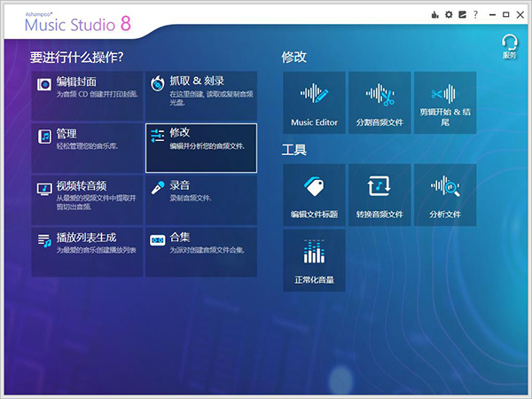
Task: Open the 转换音频文件 convert tool
Action: (x=379, y=195)
